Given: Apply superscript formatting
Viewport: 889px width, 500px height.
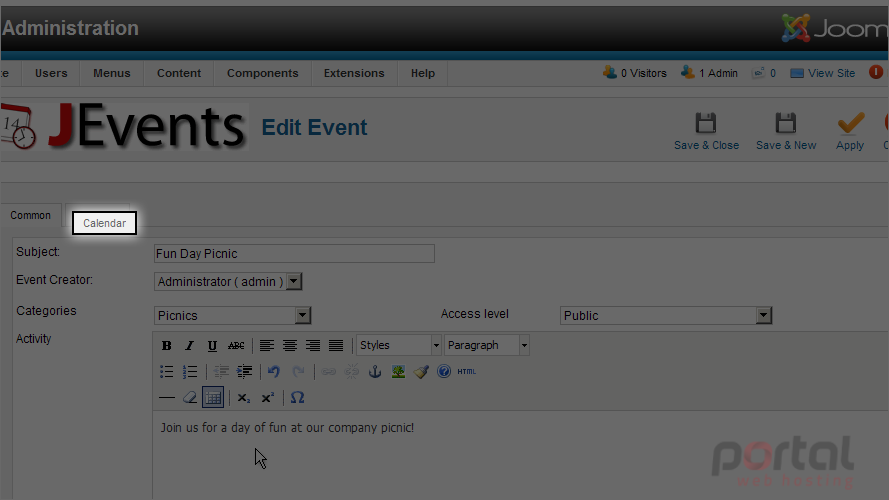Looking at the screenshot, I should click(268, 398).
